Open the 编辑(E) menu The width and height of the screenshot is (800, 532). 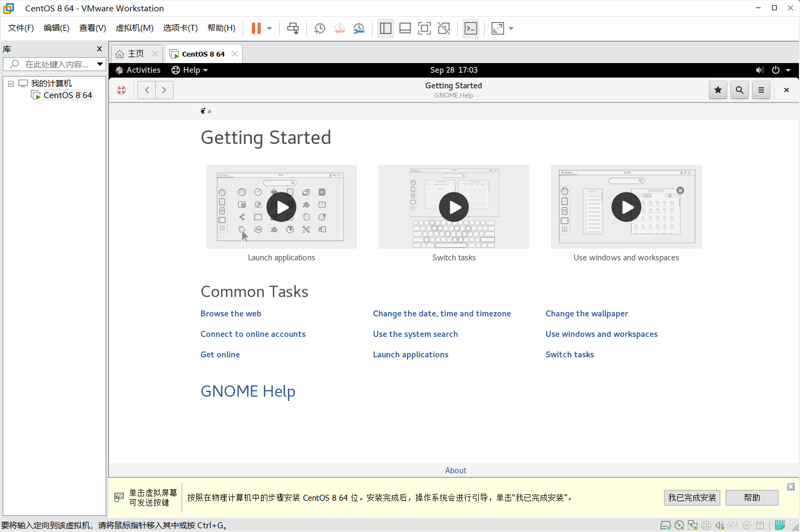pos(57,28)
